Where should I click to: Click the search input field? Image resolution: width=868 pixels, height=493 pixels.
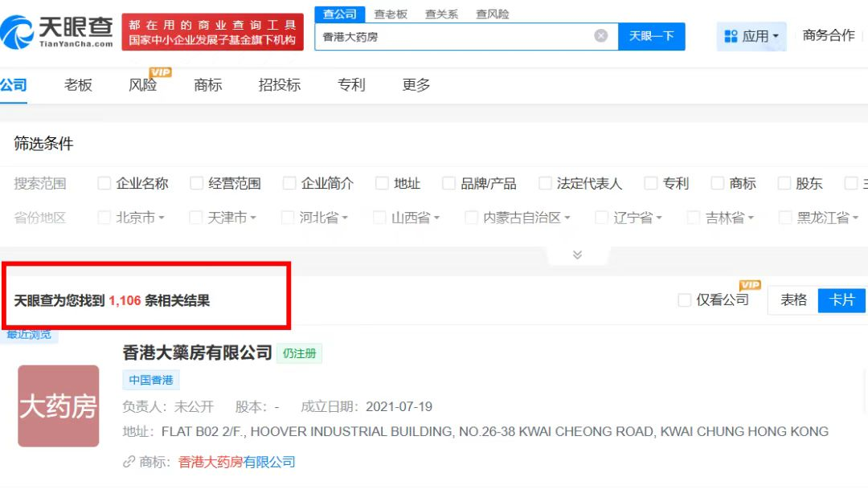[454, 36]
